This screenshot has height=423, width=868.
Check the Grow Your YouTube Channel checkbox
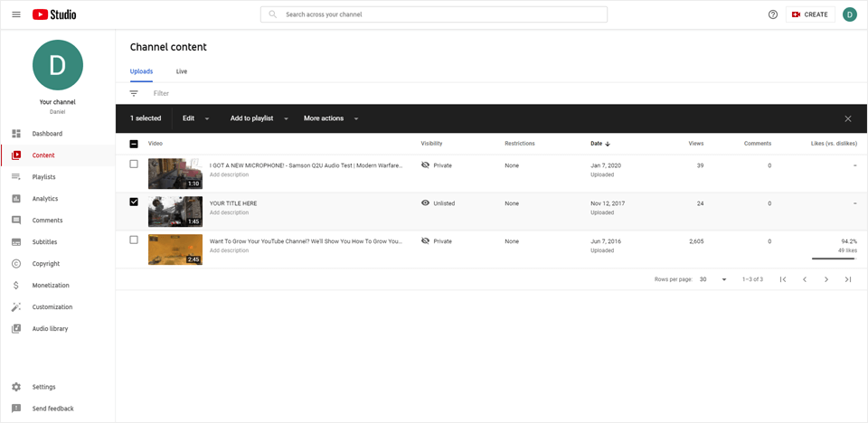(x=134, y=240)
